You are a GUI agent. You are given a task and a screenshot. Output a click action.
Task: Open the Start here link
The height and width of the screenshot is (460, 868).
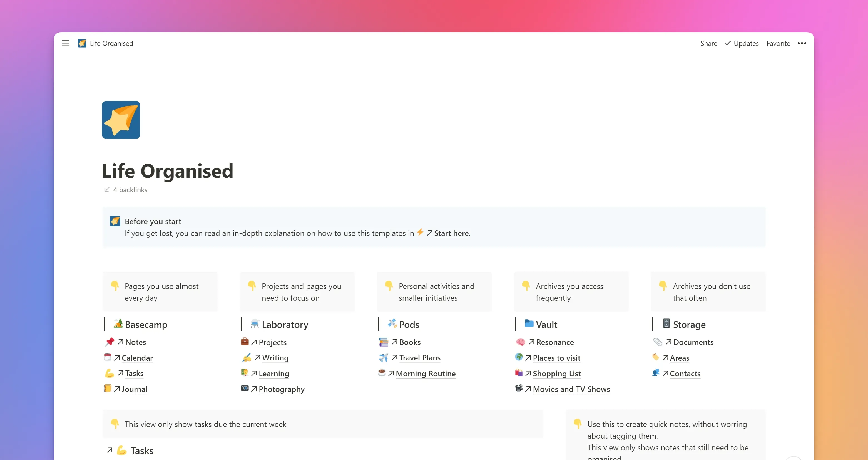451,233
